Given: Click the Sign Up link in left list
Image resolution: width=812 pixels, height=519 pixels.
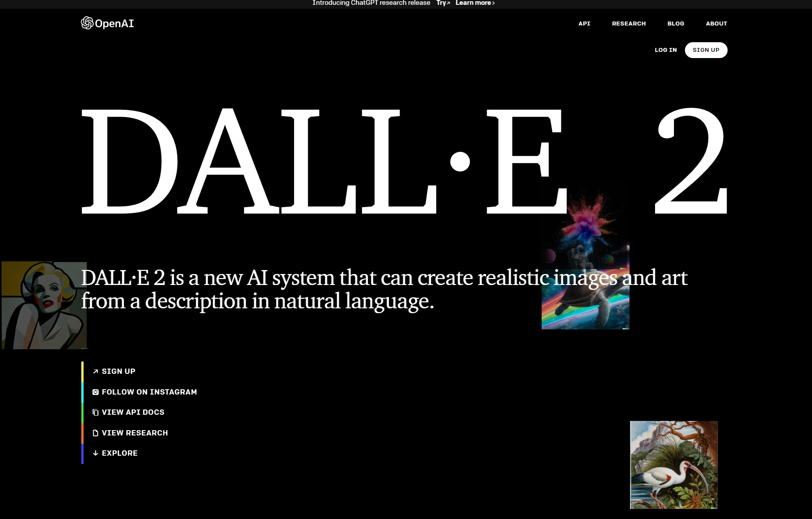Looking at the screenshot, I should click(114, 371).
